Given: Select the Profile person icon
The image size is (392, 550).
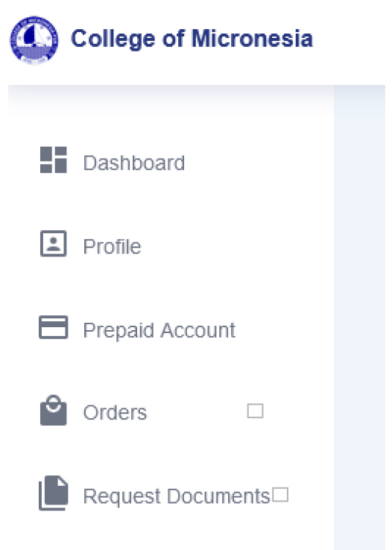Looking at the screenshot, I should tap(54, 244).
